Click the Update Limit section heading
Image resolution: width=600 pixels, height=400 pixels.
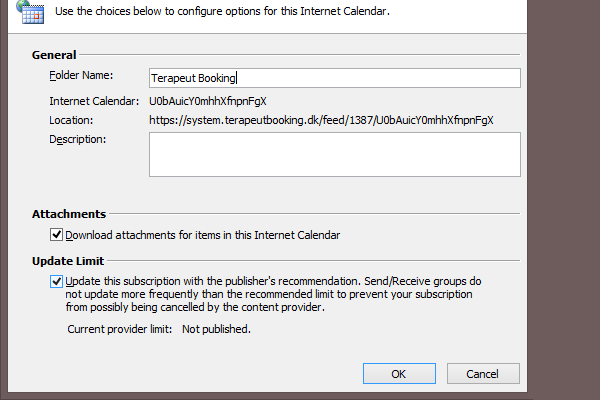68,261
